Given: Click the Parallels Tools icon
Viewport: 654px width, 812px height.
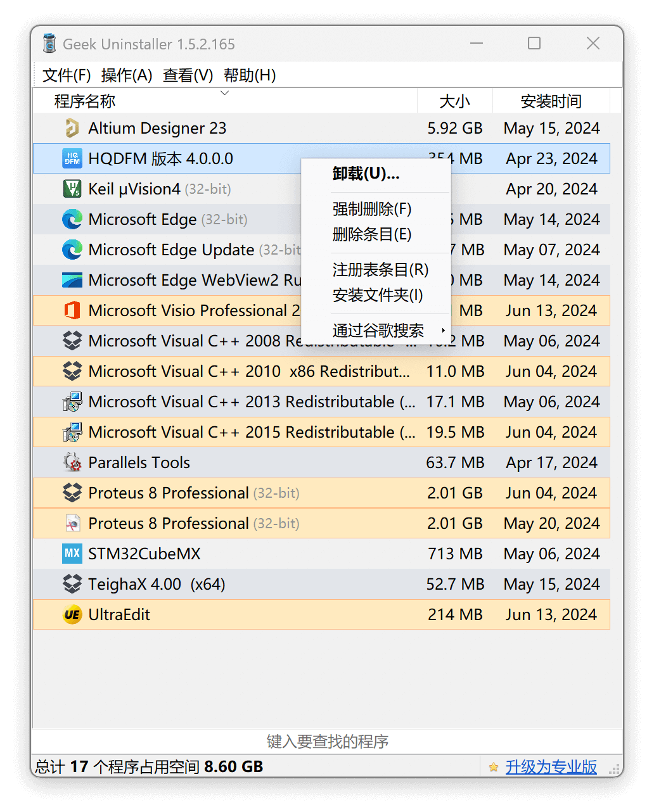Looking at the screenshot, I should coord(72,462).
